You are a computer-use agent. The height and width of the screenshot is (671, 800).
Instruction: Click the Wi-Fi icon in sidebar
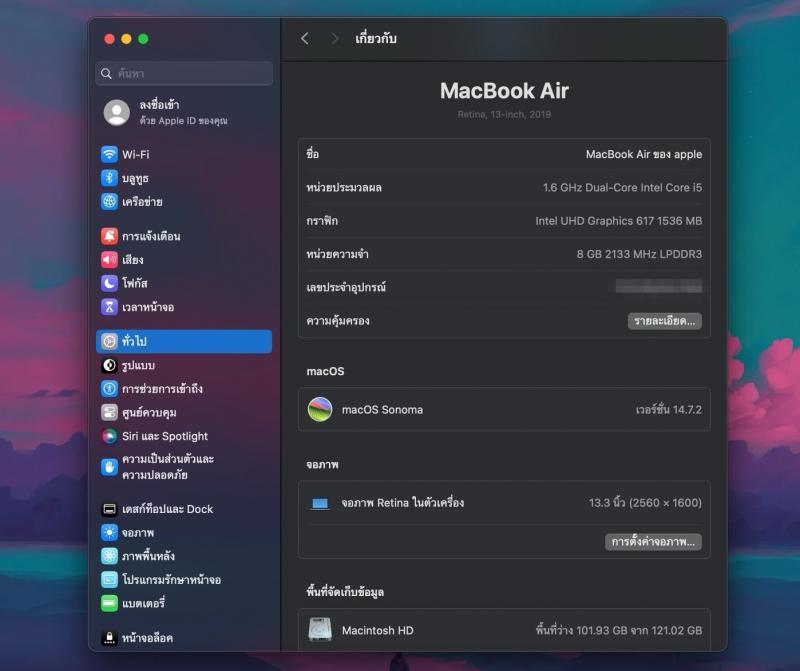coord(110,154)
